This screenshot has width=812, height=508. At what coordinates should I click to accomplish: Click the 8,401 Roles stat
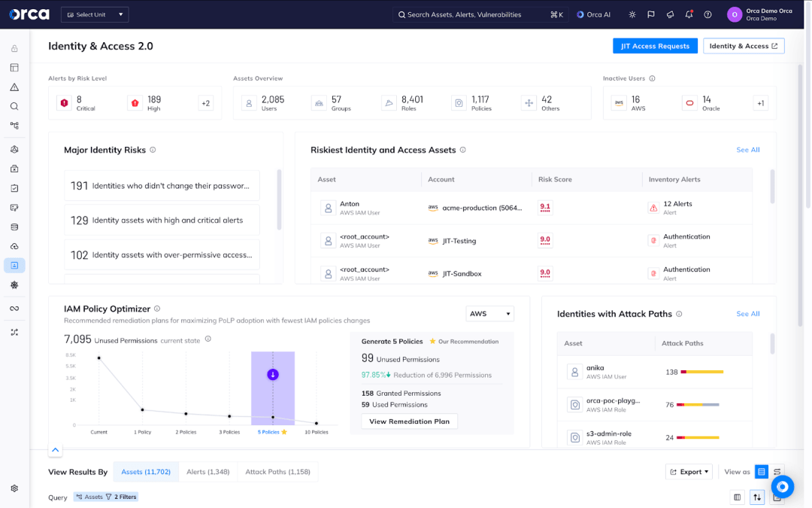click(402, 103)
